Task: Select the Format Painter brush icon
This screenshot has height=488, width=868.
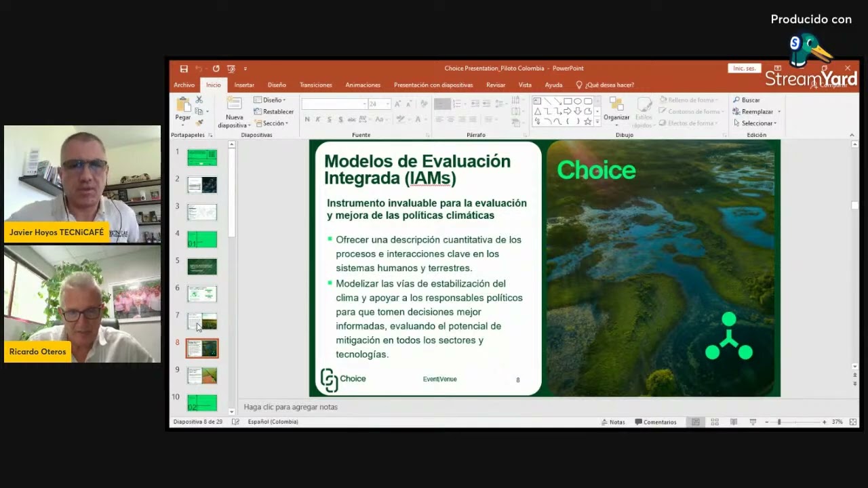Action: pyautogui.click(x=199, y=123)
